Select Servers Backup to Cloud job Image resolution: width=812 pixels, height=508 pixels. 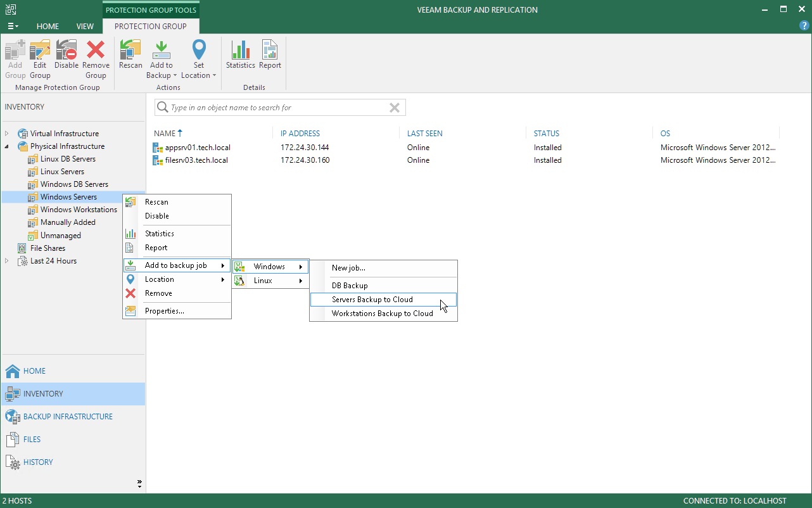(372, 300)
